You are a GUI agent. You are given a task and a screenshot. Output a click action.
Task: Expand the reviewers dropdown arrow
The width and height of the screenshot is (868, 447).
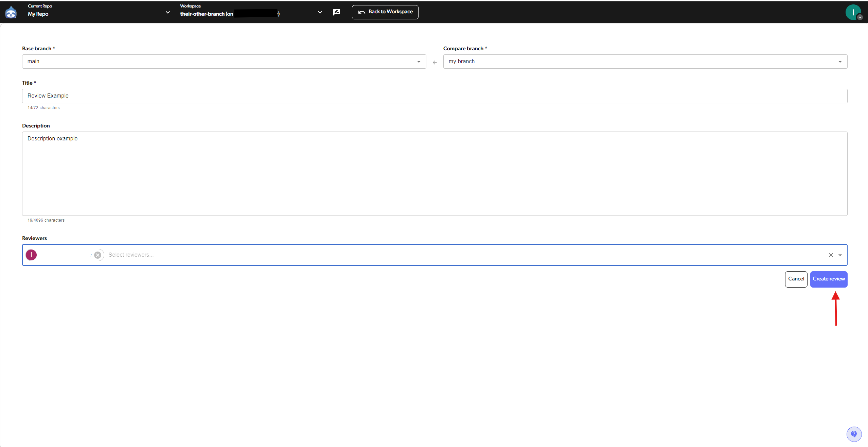click(x=840, y=255)
